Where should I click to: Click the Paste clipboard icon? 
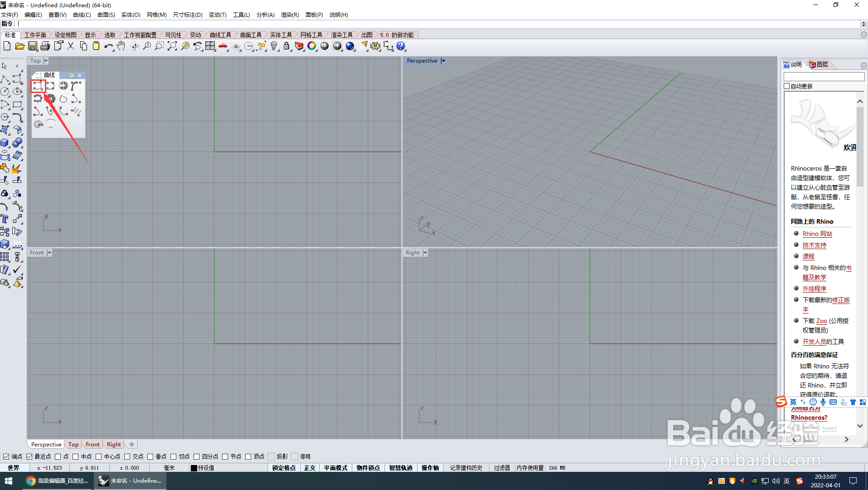(96, 46)
